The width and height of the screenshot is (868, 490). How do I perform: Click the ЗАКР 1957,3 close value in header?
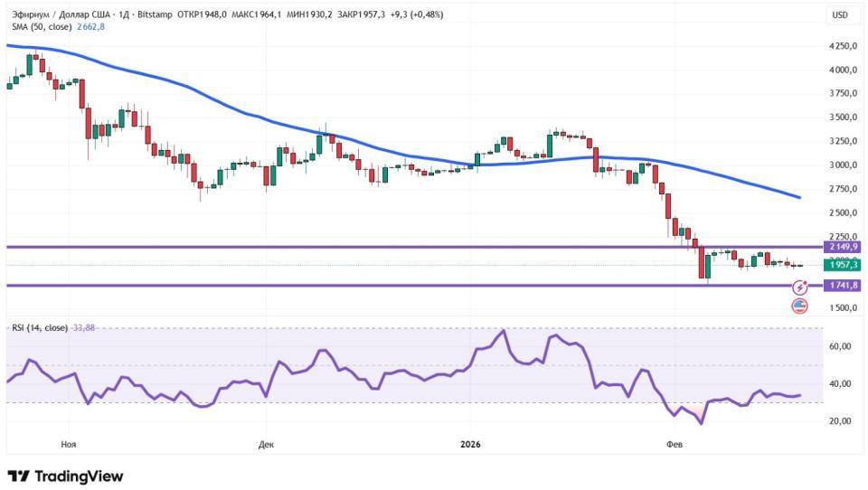point(362,14)
